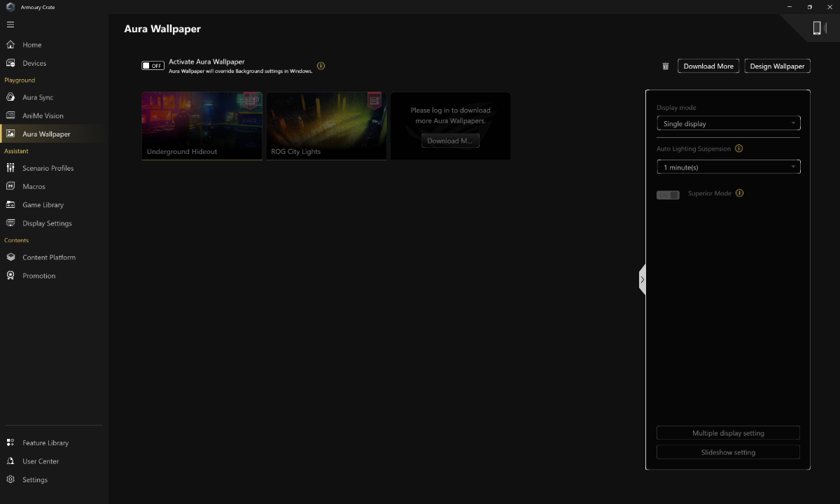This screenshot has width=840, height=504.
Task: Open the Auto Lighting Suspension time dropdown
Action: (x=728, y=167)
